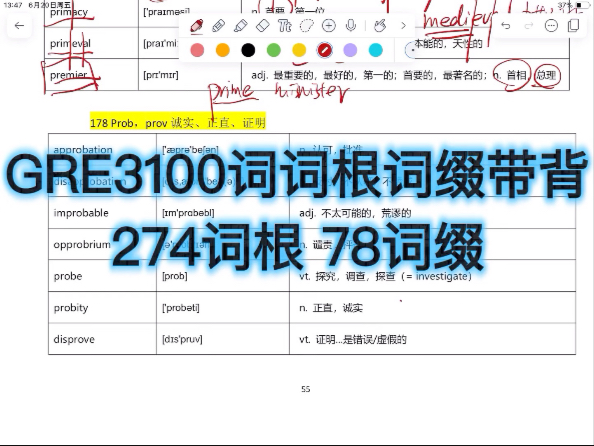The width and height of the screenshot is (594, 446).
Task: Open the pages overview icon
Action: coord(574,26)
